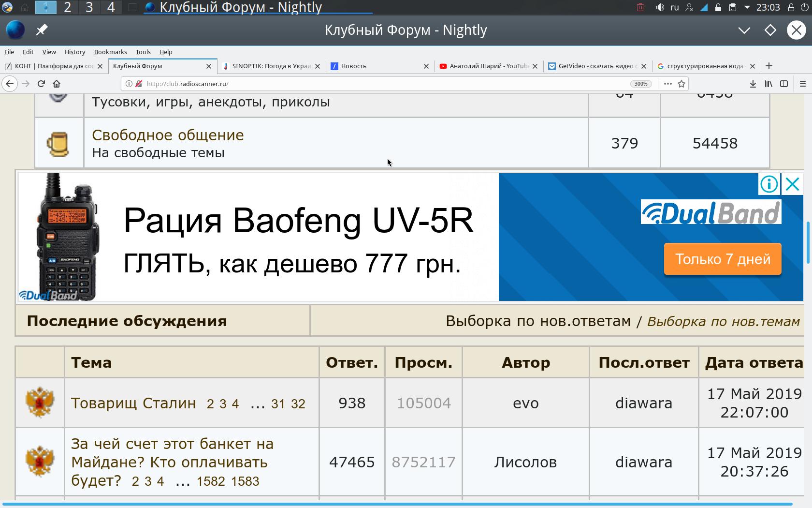The height and width of the screenshot is (508, 812).
Task: Switch to virtual desktop 4
Action: (111, 7)
